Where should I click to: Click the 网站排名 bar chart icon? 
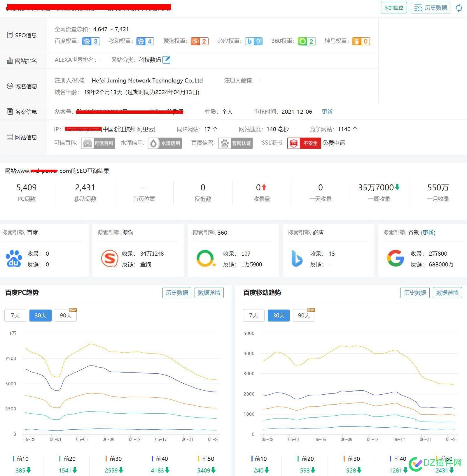pos(10,61)
